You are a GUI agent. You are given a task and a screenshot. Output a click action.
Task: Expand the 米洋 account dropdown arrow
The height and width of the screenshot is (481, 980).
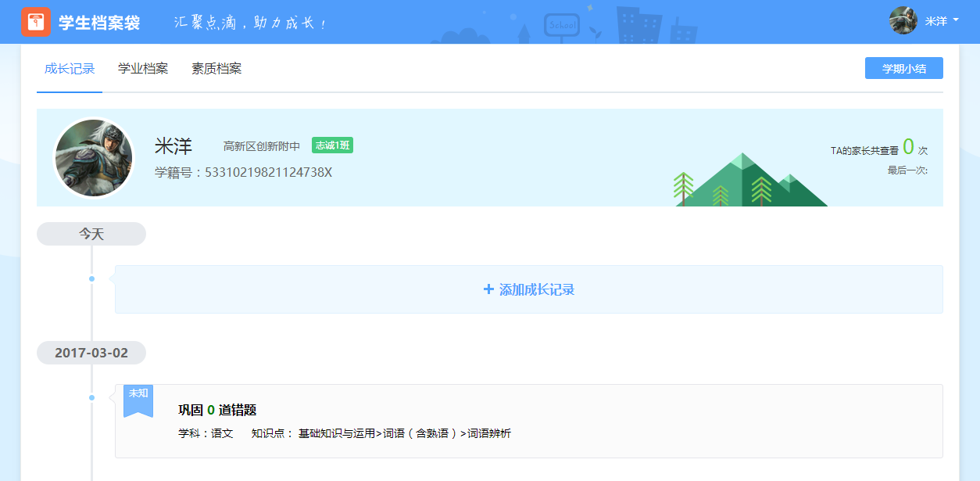pyautogui.click(x=956, y=21)
